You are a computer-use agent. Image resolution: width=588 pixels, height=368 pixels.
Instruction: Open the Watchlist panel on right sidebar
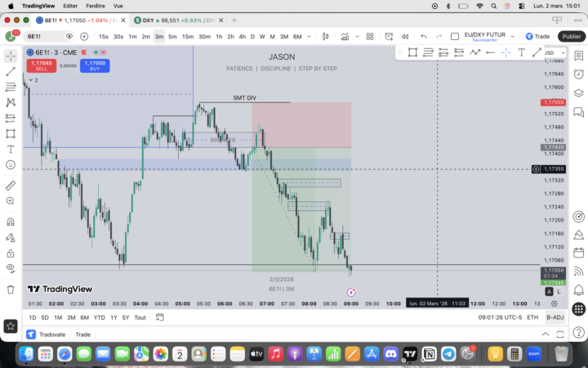[579, 56]
